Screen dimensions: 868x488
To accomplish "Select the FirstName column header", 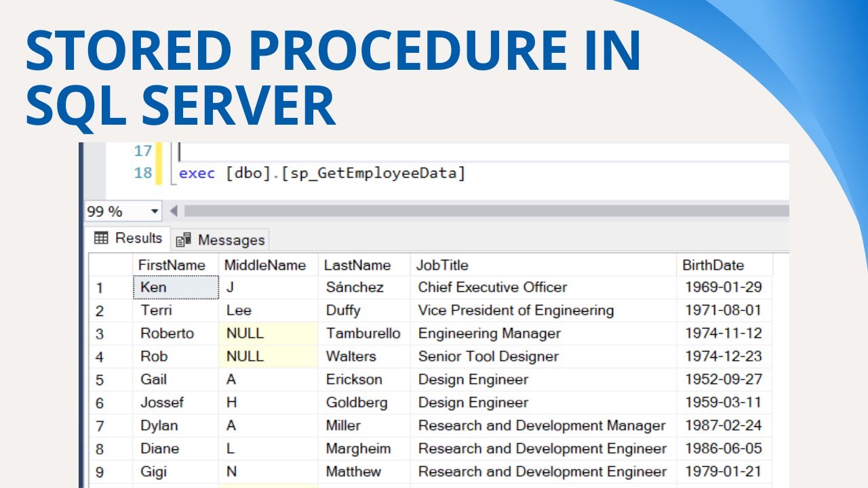I will click(x=176, y=265).
